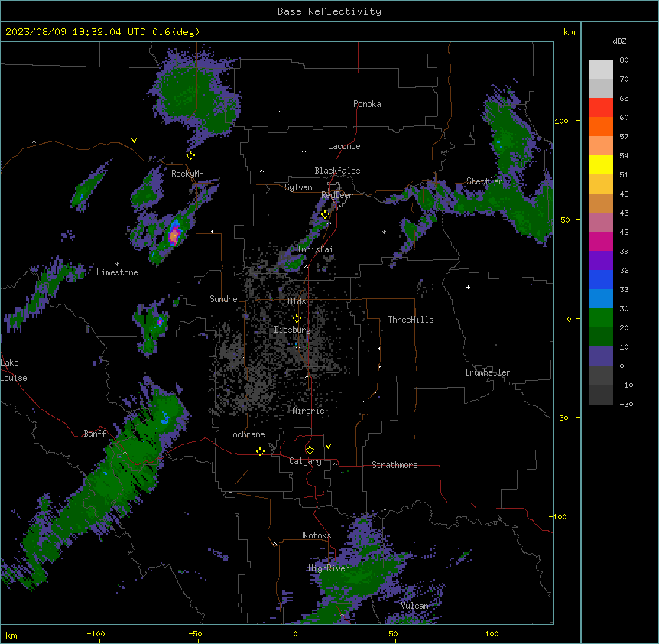This screenshot has width=659, height=644.
Task: Click the legend value -30 label
Action: 626,404
